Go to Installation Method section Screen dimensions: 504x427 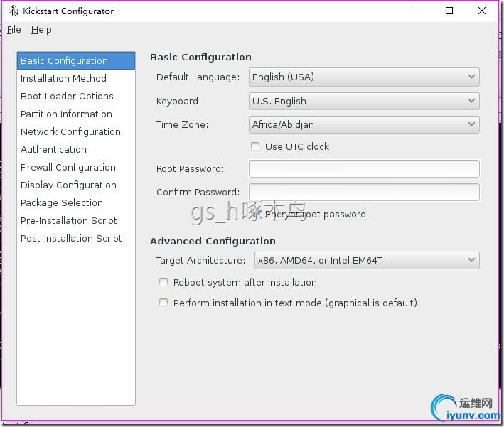point(76,78)
